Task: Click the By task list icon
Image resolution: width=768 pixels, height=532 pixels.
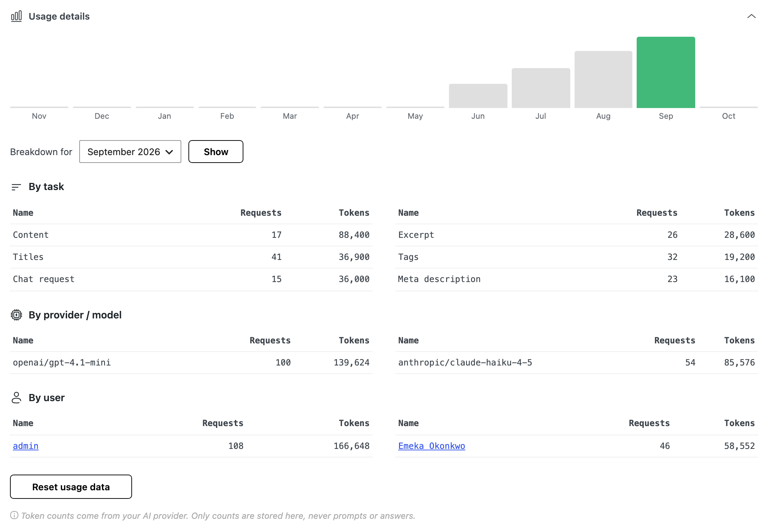Action: pos(16,187)
